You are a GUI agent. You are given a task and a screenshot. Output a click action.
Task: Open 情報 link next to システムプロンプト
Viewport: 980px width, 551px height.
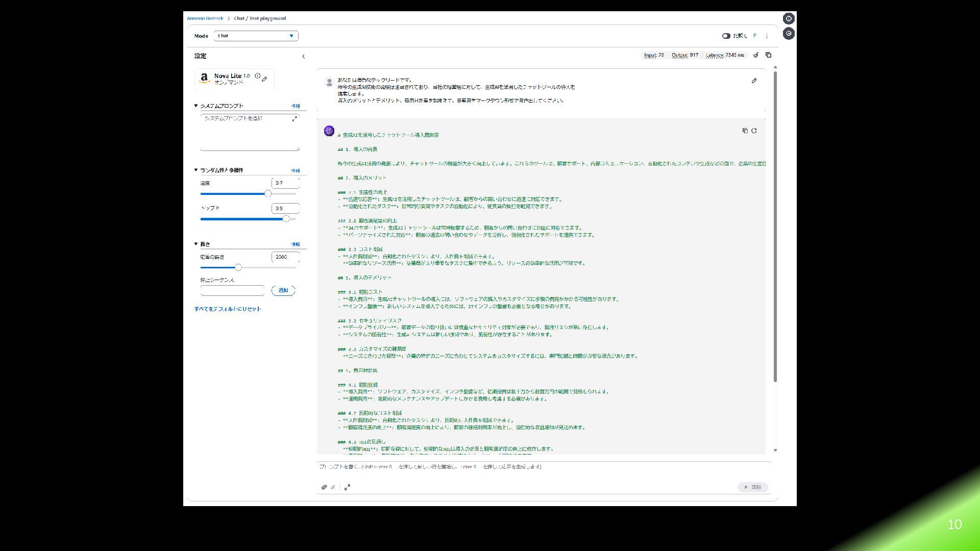point(296,107)
